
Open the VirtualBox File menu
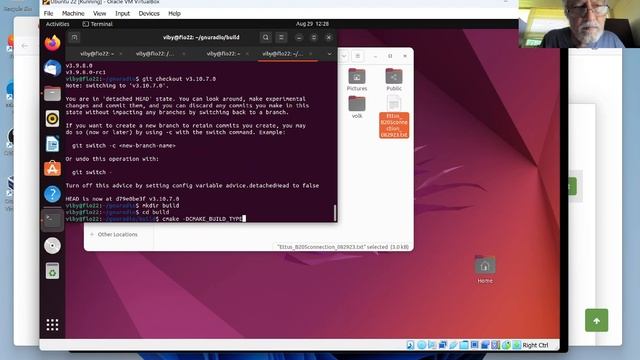pos(48,13)
